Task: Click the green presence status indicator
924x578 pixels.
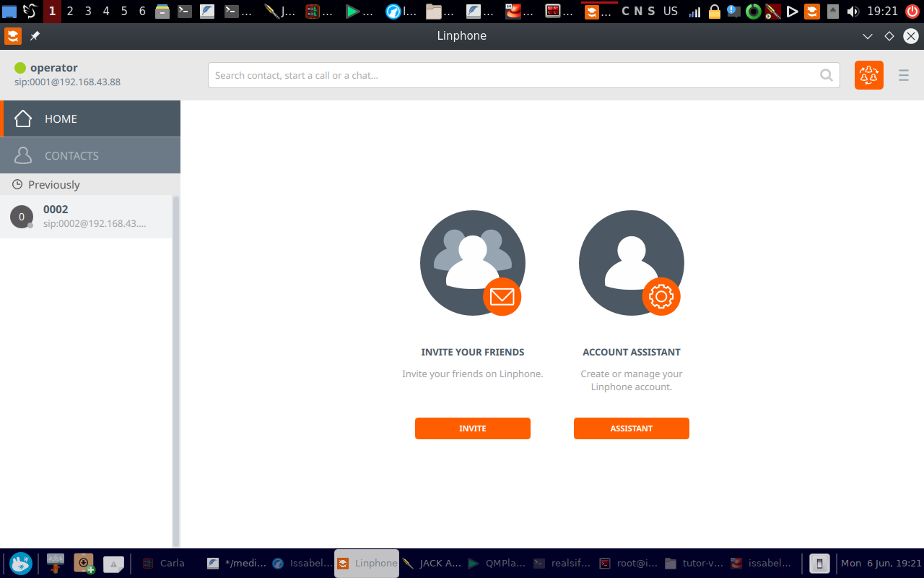Action: coord(20,68)
